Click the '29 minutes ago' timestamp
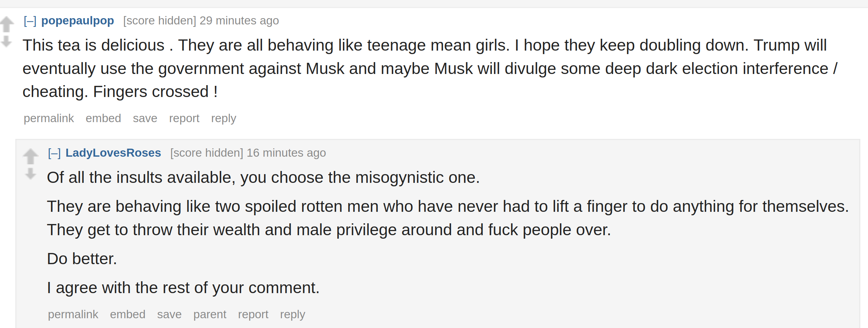 [x=239, y=21]
